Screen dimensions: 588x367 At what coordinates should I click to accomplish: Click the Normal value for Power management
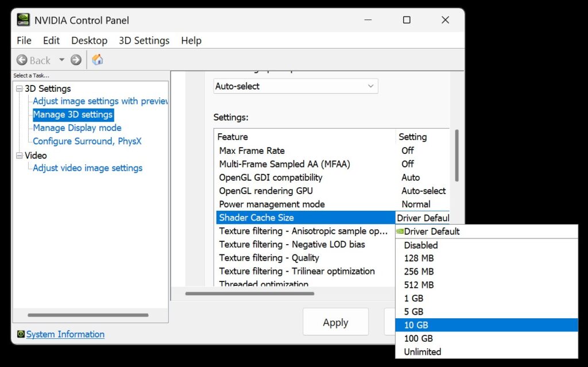click(416, 204)
